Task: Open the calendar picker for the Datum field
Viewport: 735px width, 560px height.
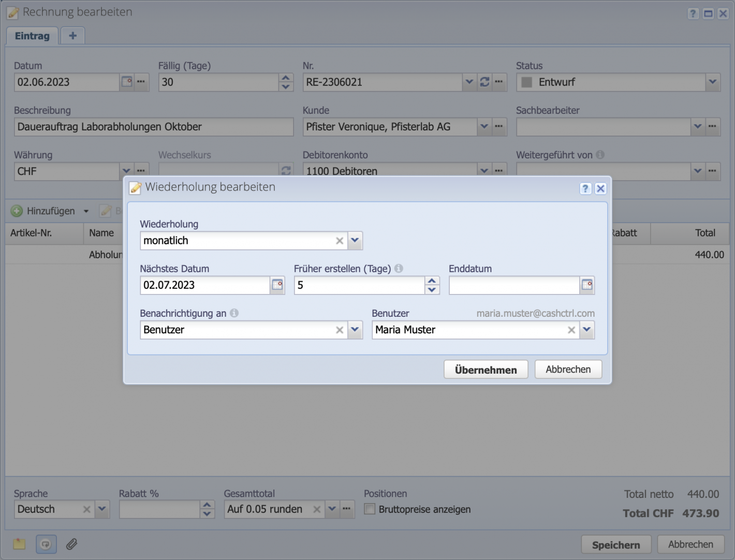Action: [x=127, y=82]
